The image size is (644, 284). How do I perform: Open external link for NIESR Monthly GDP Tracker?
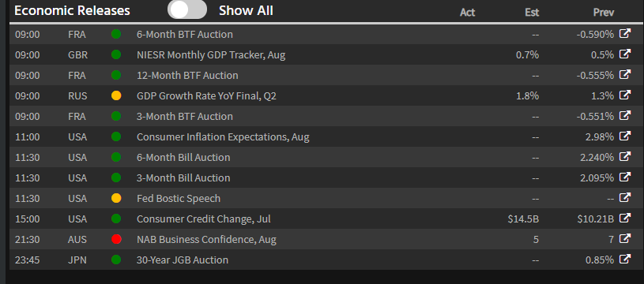[625, 54]
